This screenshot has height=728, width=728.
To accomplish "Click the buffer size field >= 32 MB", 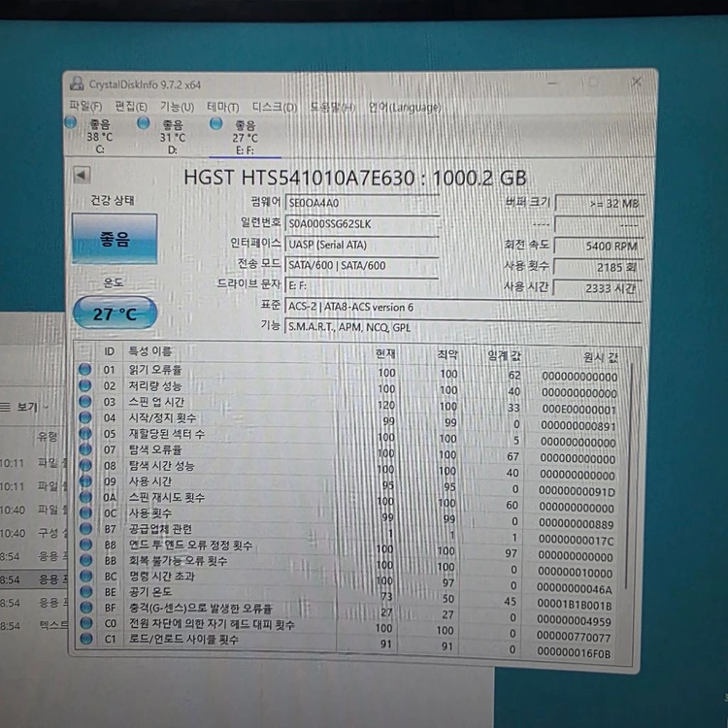I will point(600,204).
